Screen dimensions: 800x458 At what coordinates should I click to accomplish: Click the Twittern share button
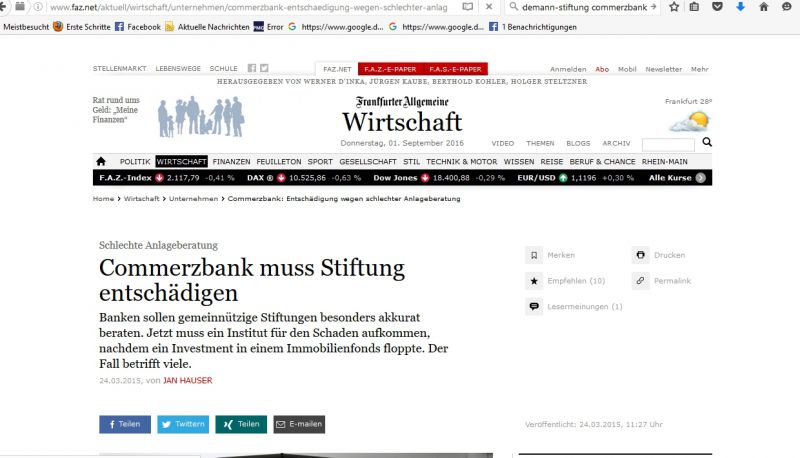coord(183,424)
